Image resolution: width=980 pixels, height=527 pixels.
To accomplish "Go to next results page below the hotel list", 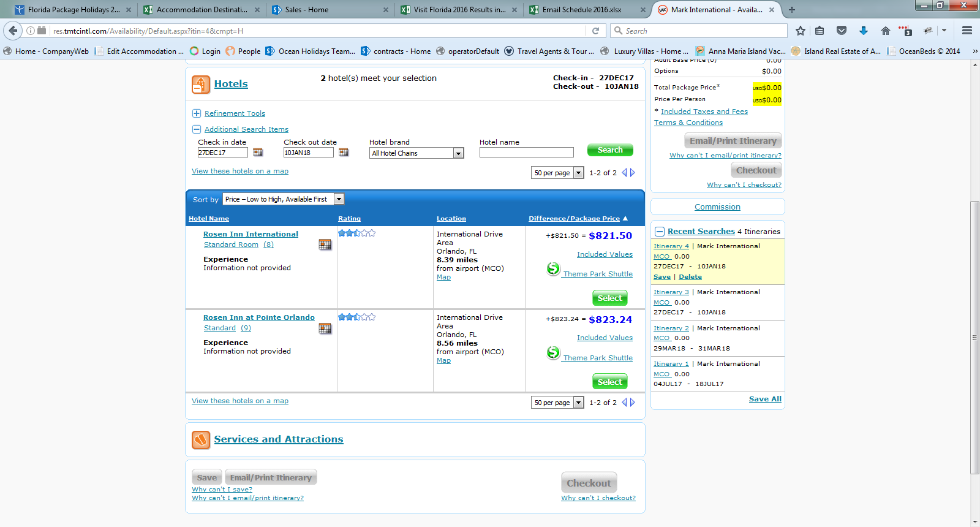I will [x=633, y=403].
